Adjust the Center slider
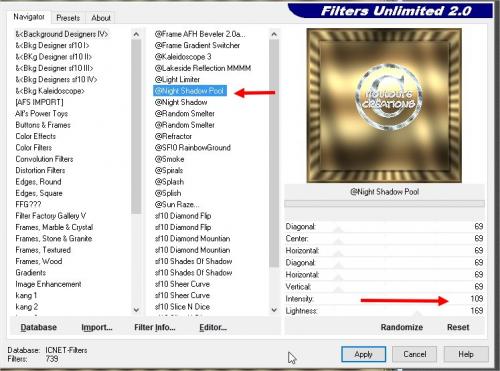The height and width of the screenshot is (371, 500). tap(339, 240)
